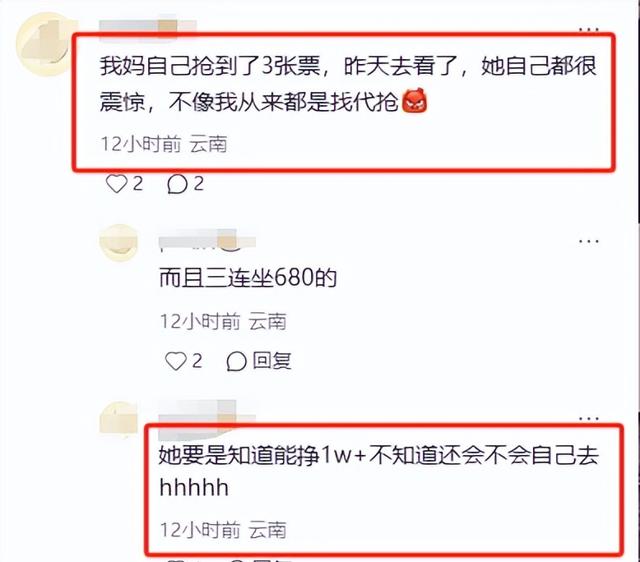Screen dimensions: 640x562
Task: Open the three-dot menu for the 680 reply
Action: (x=589, y=241)
